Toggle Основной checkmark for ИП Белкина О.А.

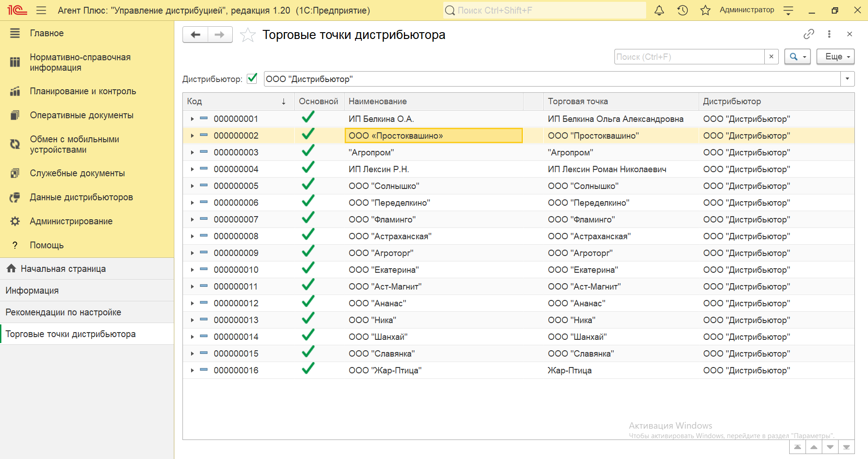click(x=308, y=118)
